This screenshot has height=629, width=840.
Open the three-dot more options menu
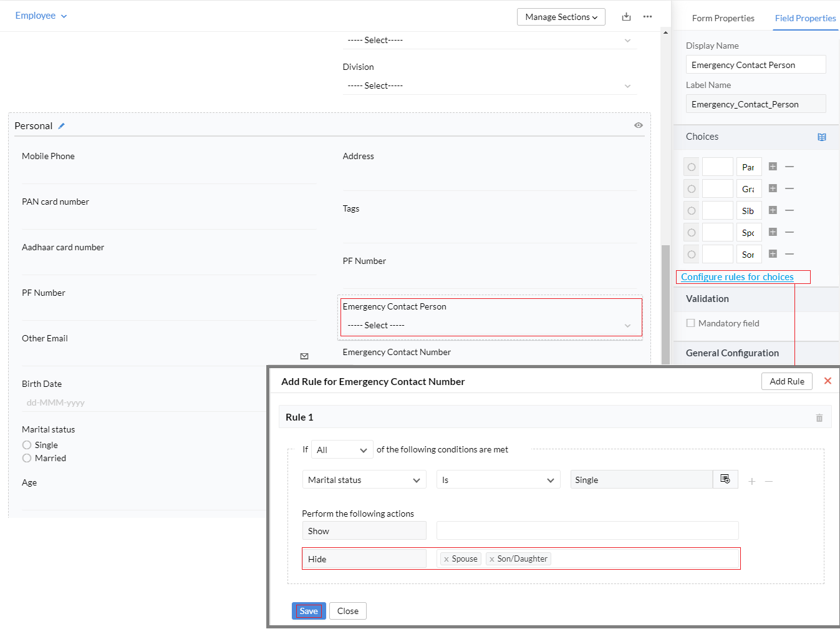coord(647,17)
